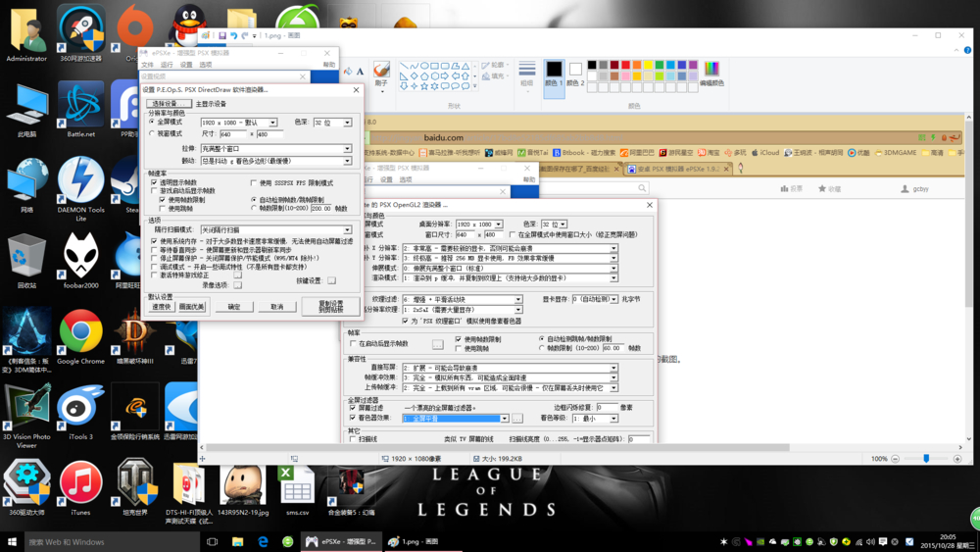Select the manual FPS limit (10-200) radio button
The image size is (980, 552).
[x=254, y=208]
